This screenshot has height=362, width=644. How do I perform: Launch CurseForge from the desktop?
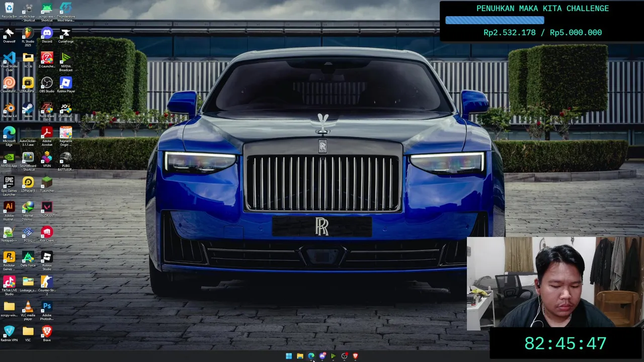[x=66, y=35]
